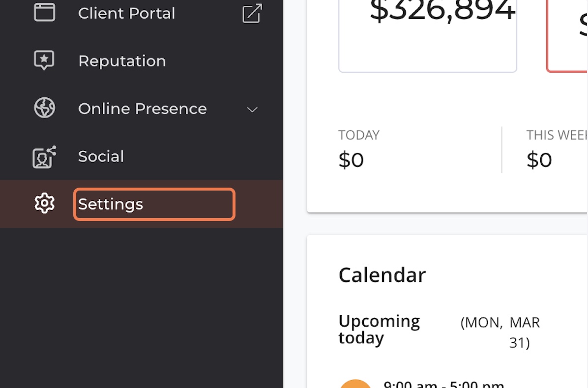Click the Upcoming today label
The height and width of the screenshot is (388, 588).
pos(379,329)
